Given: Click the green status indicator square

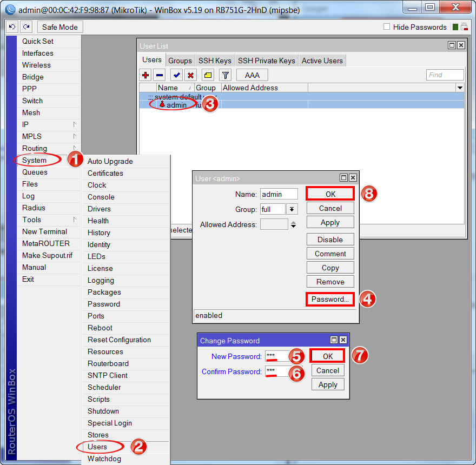Looking at the screenshot, I should [x=455, y=27].
